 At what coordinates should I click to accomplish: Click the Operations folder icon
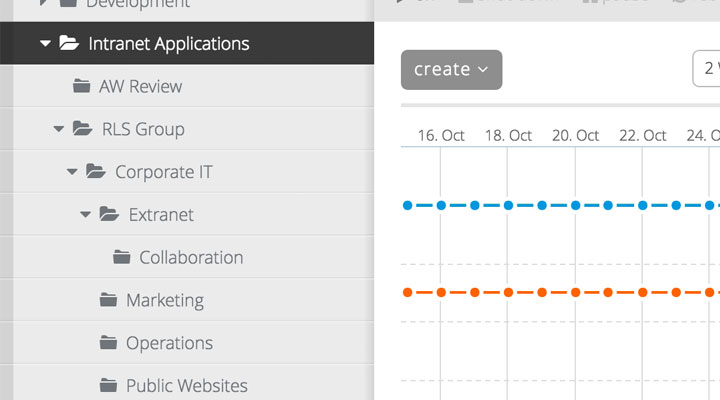(x=108, y=342)
